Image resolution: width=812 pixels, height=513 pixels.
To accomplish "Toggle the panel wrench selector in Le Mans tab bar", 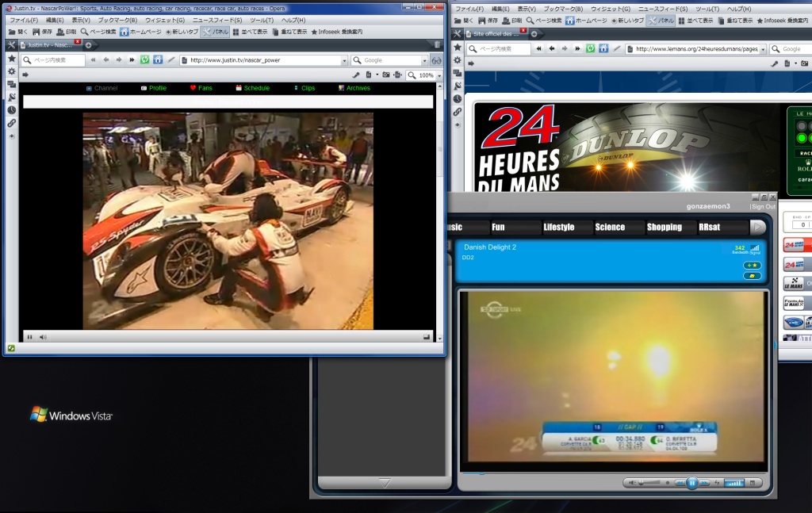I will click(x=457, y=33).
